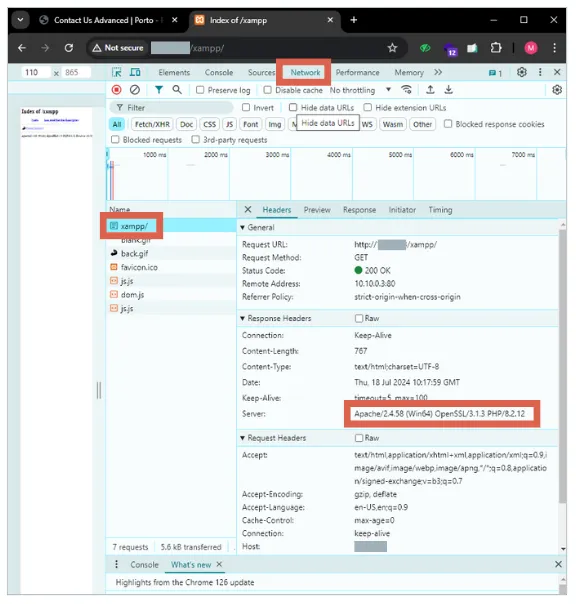Check 3rd-party requests option
The image size is (576, 604).
tap(196, 139)
